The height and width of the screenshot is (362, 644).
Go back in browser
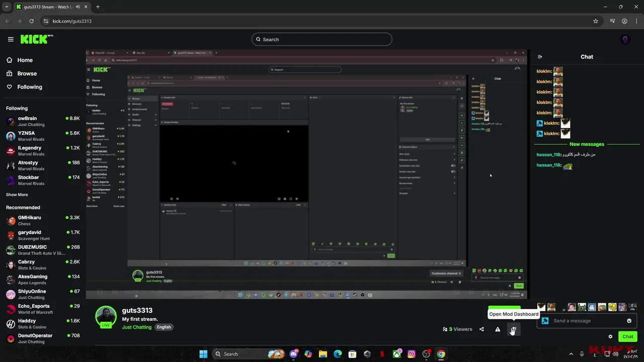point(7,21)
